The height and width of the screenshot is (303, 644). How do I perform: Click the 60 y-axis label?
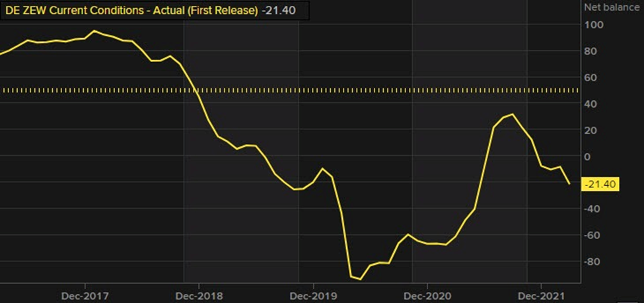coord(591,78)
